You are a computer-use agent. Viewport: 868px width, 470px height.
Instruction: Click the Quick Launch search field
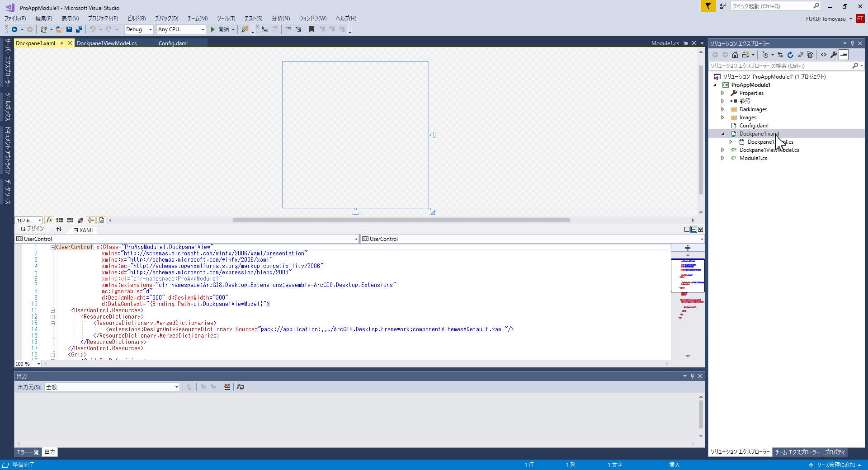coord(775,6)
